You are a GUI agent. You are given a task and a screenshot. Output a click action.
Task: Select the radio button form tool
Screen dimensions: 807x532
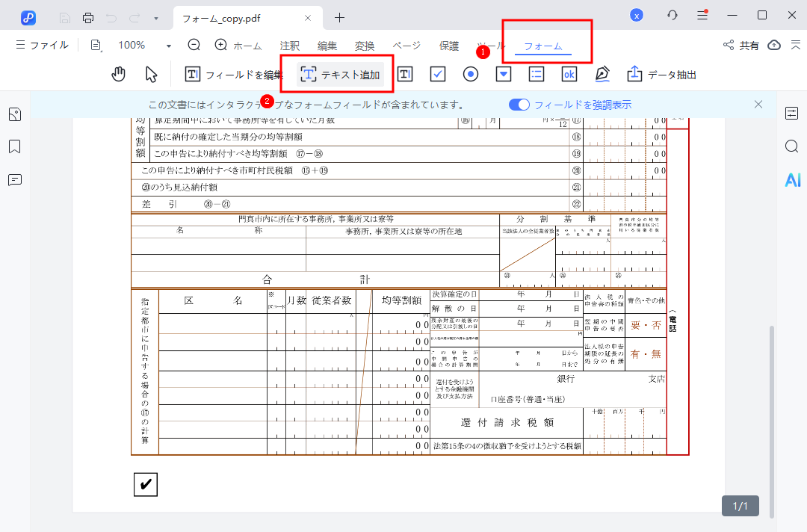click(470, 74)
